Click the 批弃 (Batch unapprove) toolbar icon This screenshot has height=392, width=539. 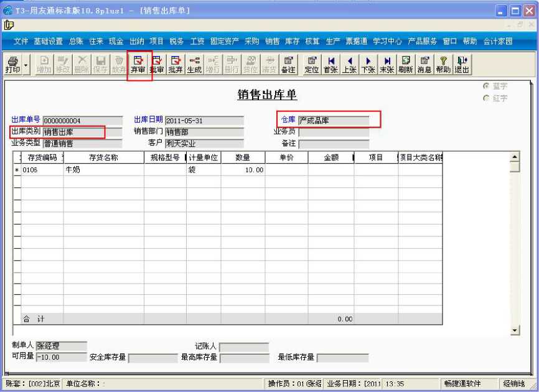[176, 65]
